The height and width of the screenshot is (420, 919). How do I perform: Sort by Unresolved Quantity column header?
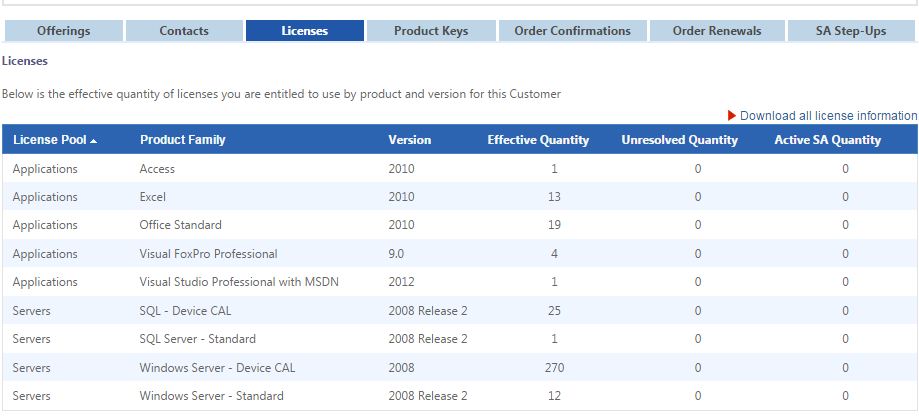click(x=679, y=140)
